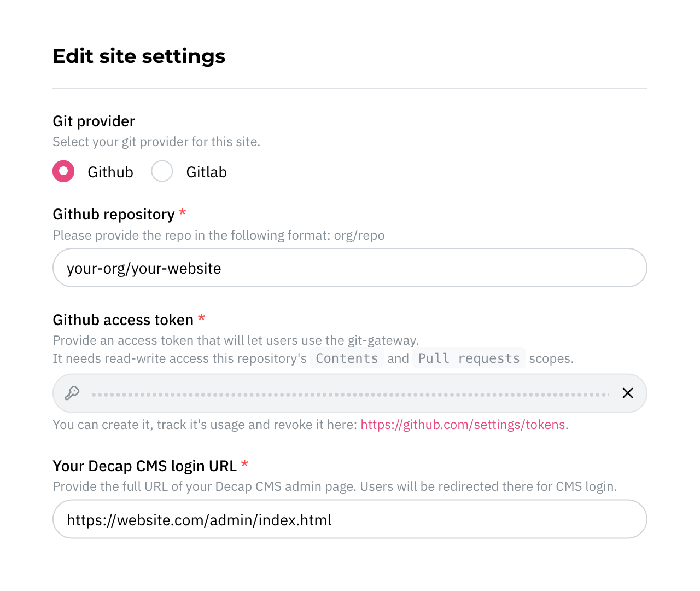Screen dimensions: 700x591
Task: Select the Gitlab radio button
Action: coord(162,171)
